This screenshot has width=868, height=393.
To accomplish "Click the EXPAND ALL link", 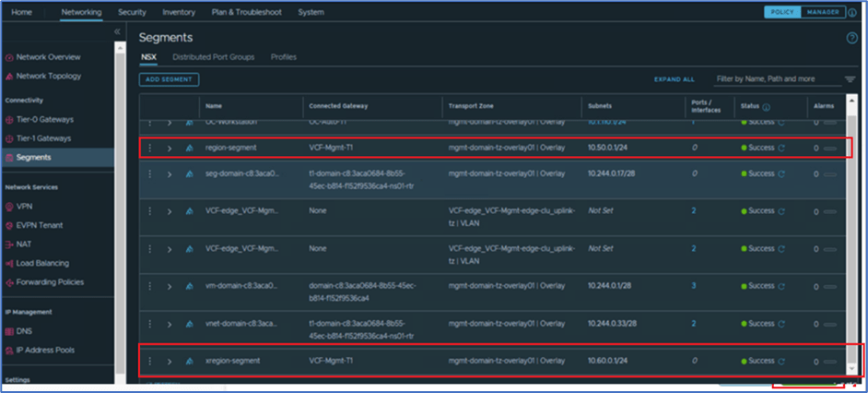I will (x=674, y=79).
